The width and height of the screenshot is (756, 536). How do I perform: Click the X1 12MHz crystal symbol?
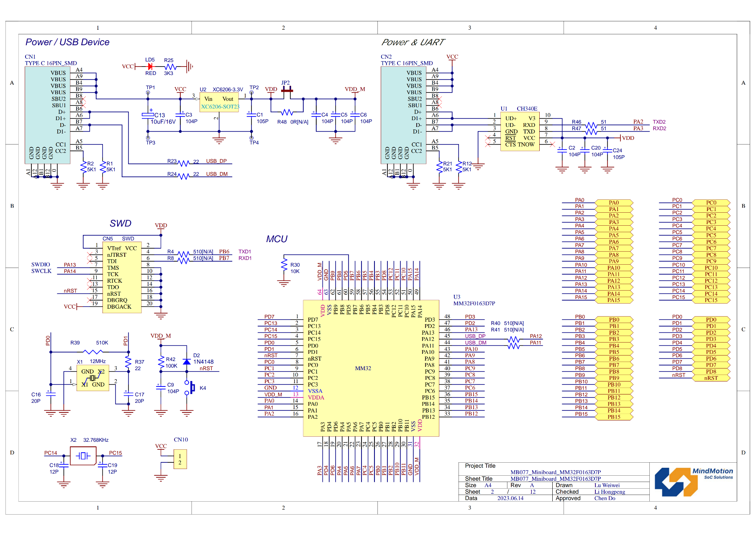[x=93, y=378]
